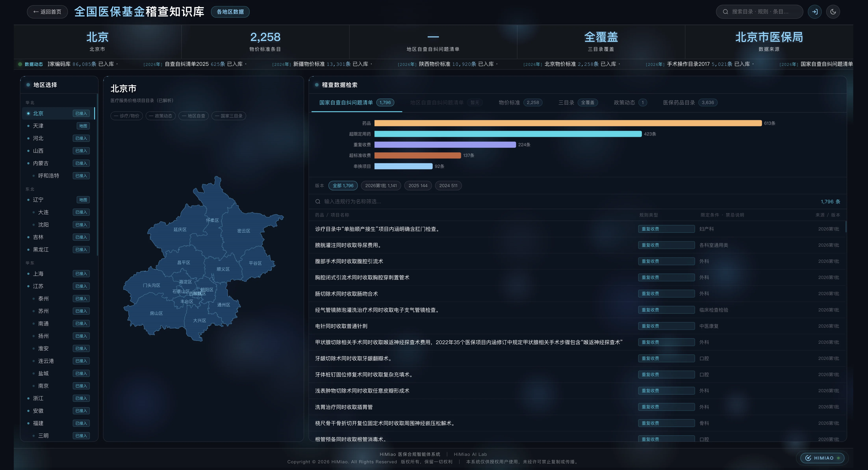Select version filter 2025 144
The image size is (868, 470).
418,186
